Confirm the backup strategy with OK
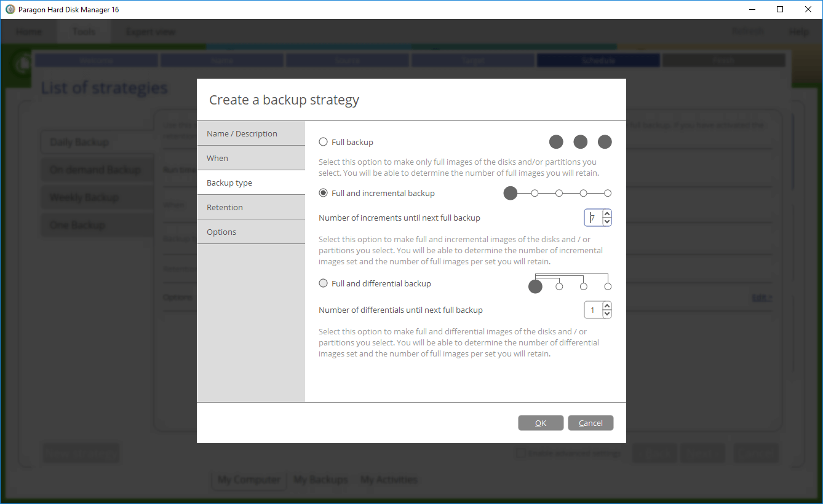The height and width of the screenshot is (504, 823). click(x=541, y=423)
